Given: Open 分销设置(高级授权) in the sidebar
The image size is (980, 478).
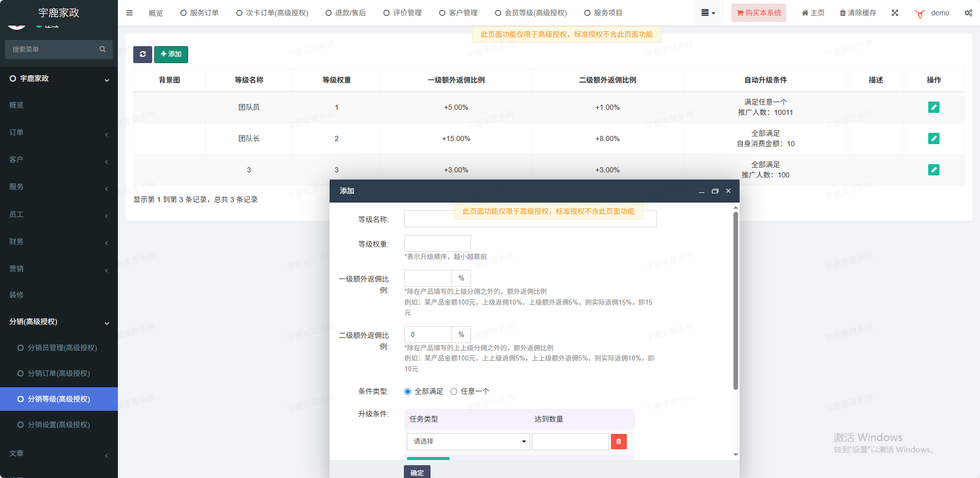Looking at the screenshot, I should point(58,425).
